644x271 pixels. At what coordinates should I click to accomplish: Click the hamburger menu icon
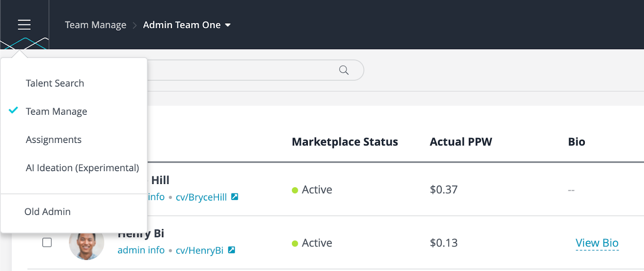pyautogui.click(x=24, y=25)
